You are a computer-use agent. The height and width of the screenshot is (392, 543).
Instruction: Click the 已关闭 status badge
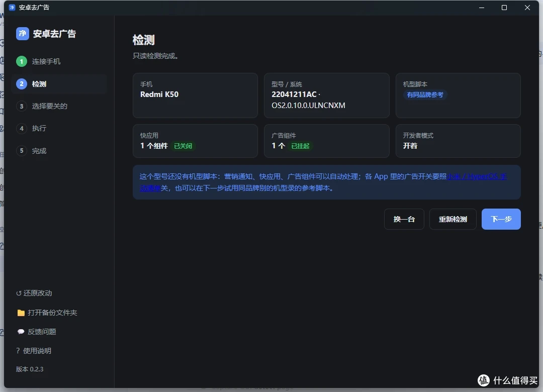183,146
